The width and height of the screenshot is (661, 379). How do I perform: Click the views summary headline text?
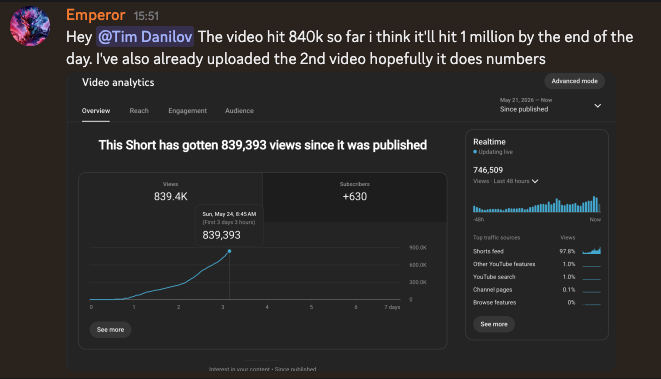click(263, 145)
